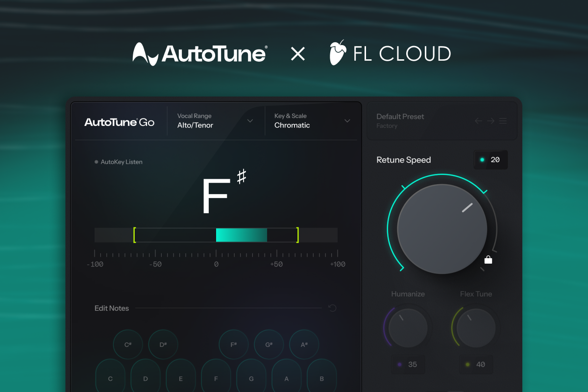The image size is (588, 392).
Task: Click the Flex Tune knob
Action: click(x=476, y=328)
